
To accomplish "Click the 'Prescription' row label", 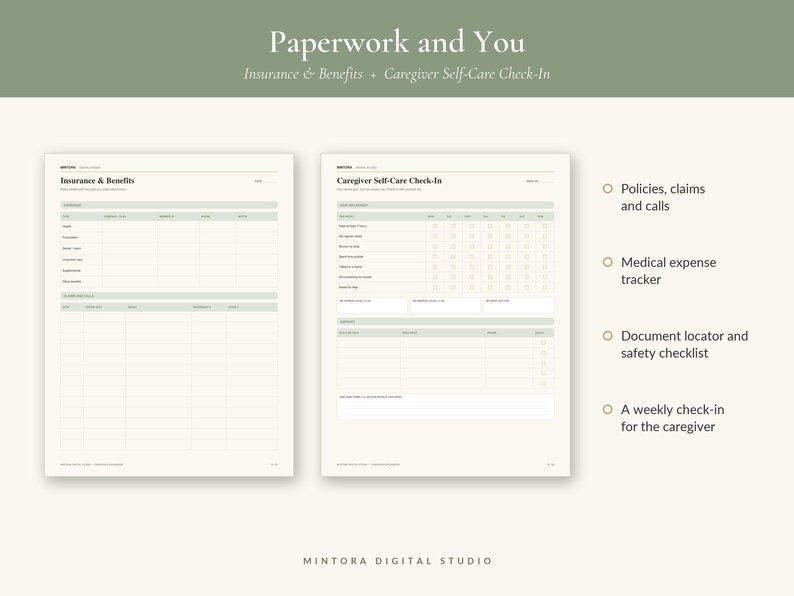I will click(x=70, y=237).
